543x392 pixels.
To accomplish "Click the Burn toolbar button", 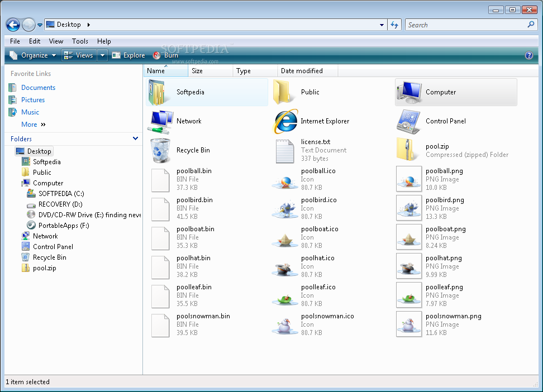I will point(166,55).
